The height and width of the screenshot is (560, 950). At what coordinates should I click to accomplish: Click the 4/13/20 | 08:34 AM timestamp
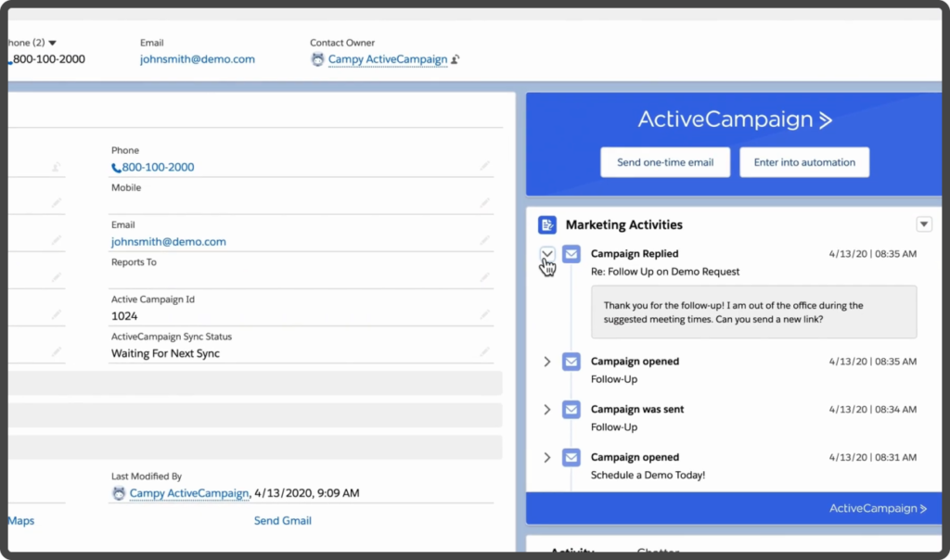[872, 409]
